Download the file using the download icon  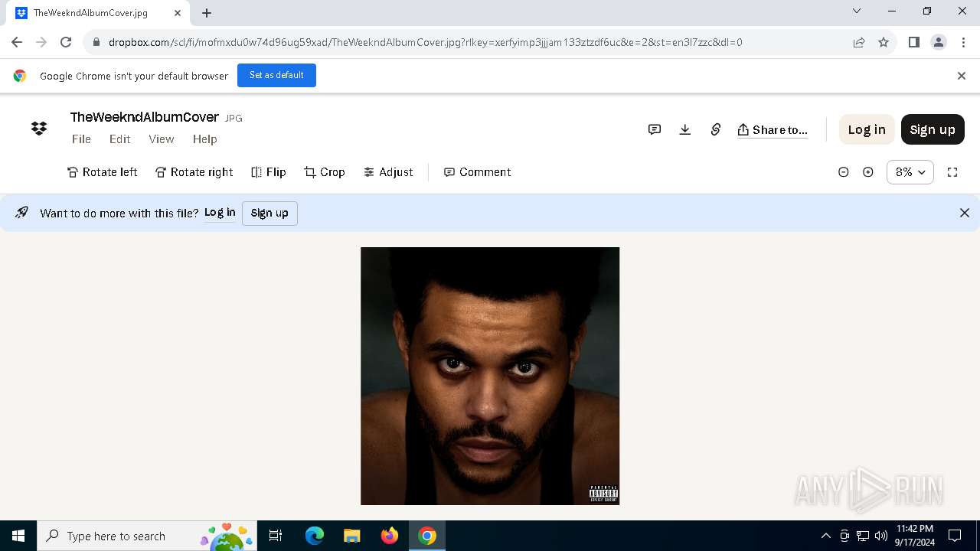coord(685,129)
